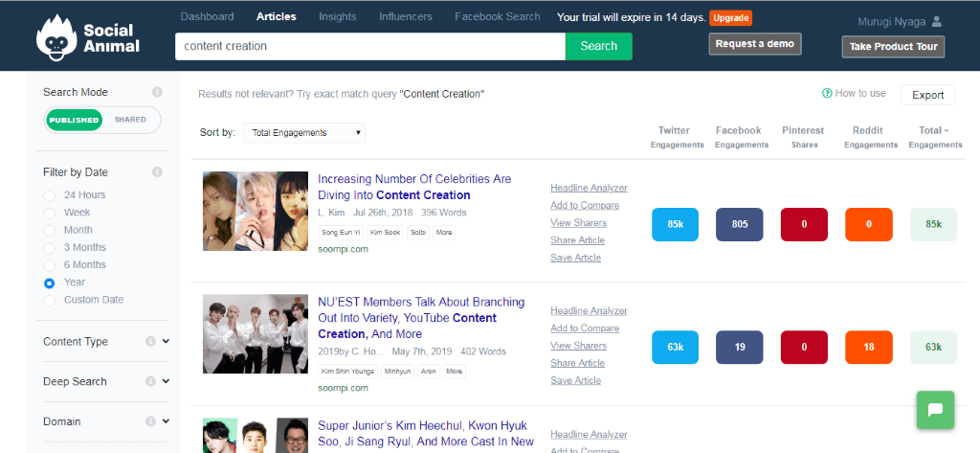Click the 18 Reddit engagements badge
980x453 pixels.
coord(869,348)
